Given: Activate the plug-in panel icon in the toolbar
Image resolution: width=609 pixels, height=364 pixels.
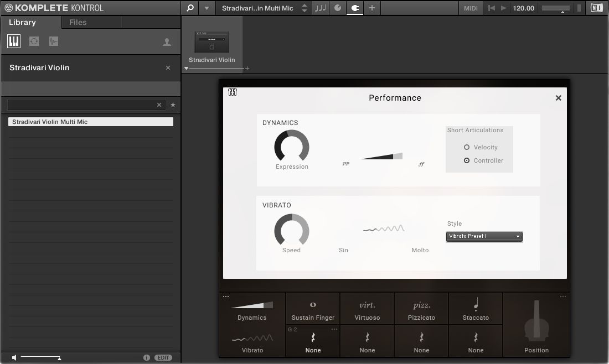Looking at the screenshot, I should pyautogui.click(x=354, y=8).
